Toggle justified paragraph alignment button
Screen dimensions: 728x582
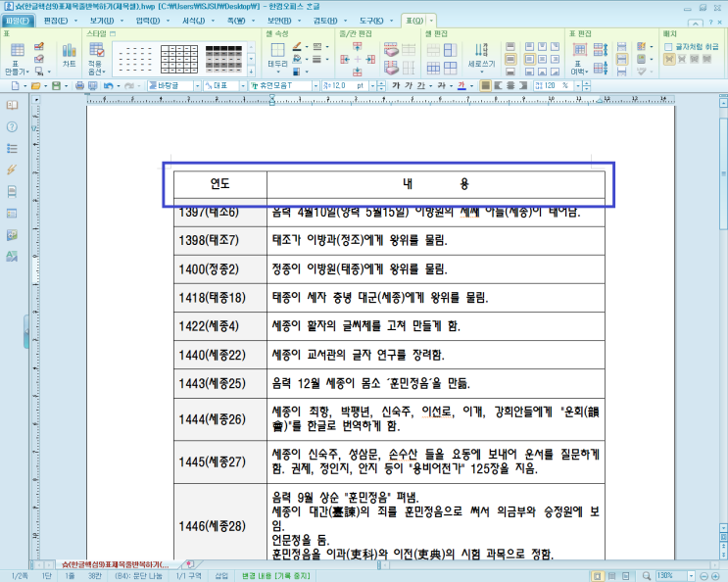485,86
